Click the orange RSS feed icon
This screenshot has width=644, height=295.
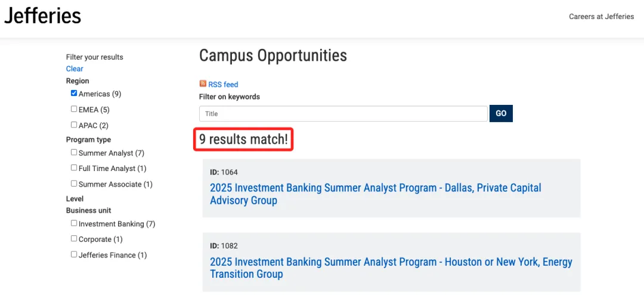(203, 83)
